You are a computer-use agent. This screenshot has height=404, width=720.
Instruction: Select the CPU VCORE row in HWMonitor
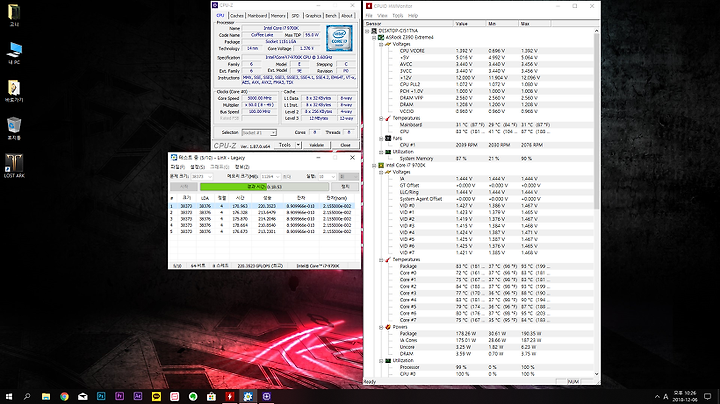[478, 51]
